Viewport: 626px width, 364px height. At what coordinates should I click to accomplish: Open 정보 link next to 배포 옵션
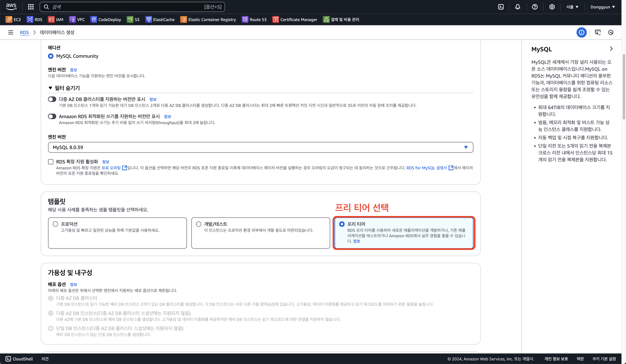click(x=74, y=284)
